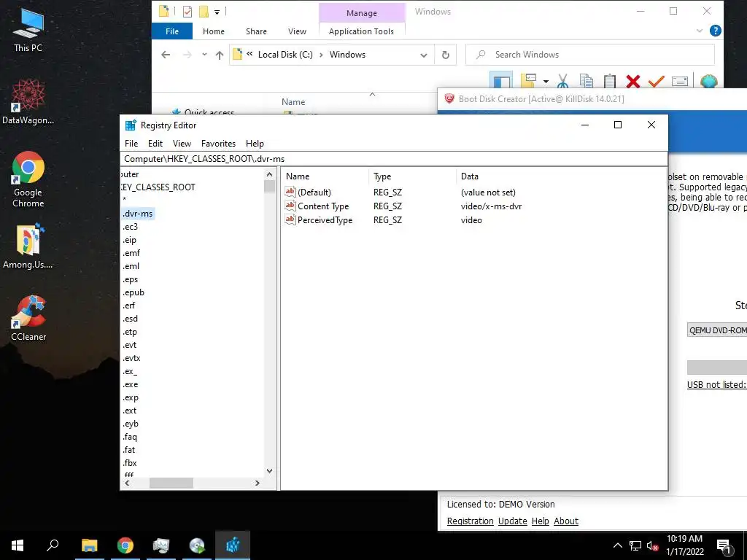747x560 pixels.
Task: Select the .dvr-ms registry key
Action: pyautogui.click(x=138, y=214)
